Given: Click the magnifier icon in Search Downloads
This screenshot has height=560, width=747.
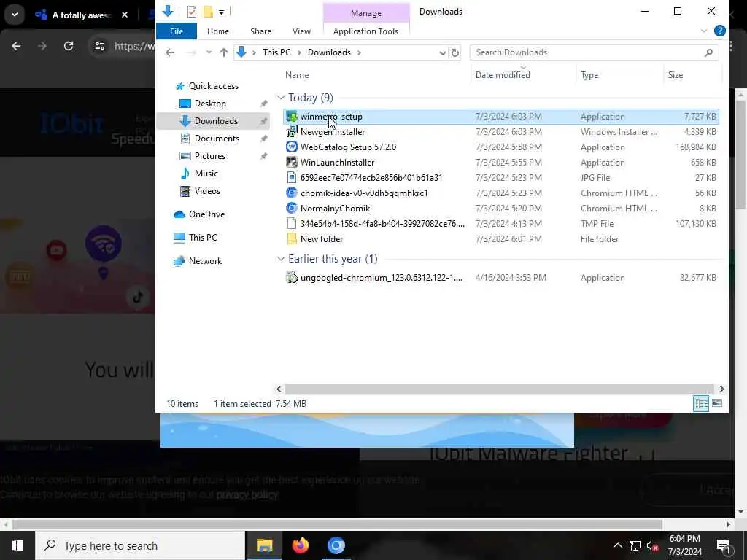Looking at the screenshot, I should (708, 52).
